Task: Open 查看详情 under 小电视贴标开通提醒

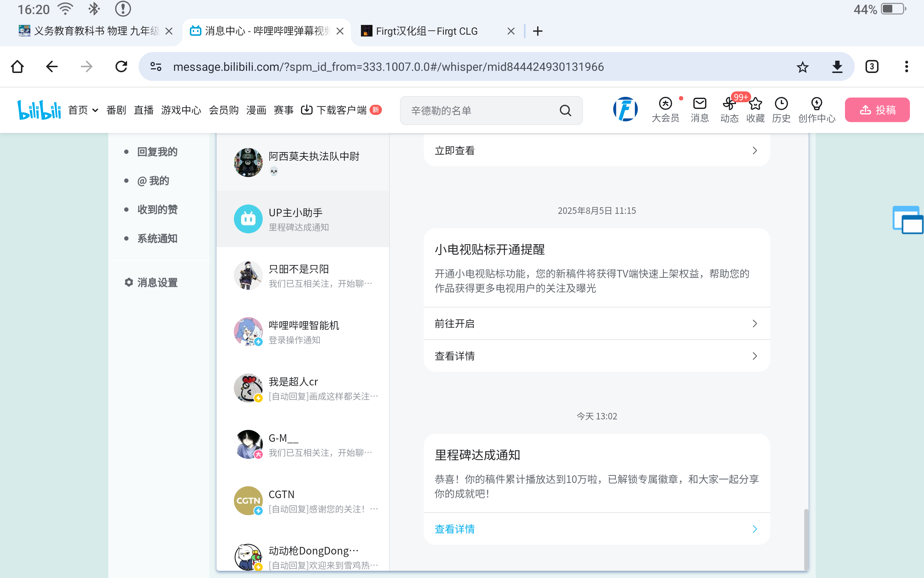Action: click(596, 356)
